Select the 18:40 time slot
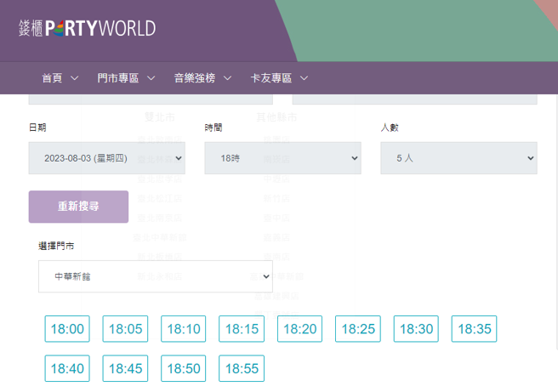Screen dimensions: 558x392 tap(67, 368)
